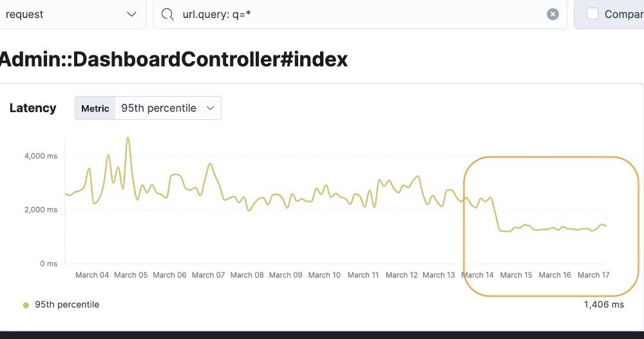Clear the search query with X icon
Screen dimensions: 644x339
coord(553,14)
